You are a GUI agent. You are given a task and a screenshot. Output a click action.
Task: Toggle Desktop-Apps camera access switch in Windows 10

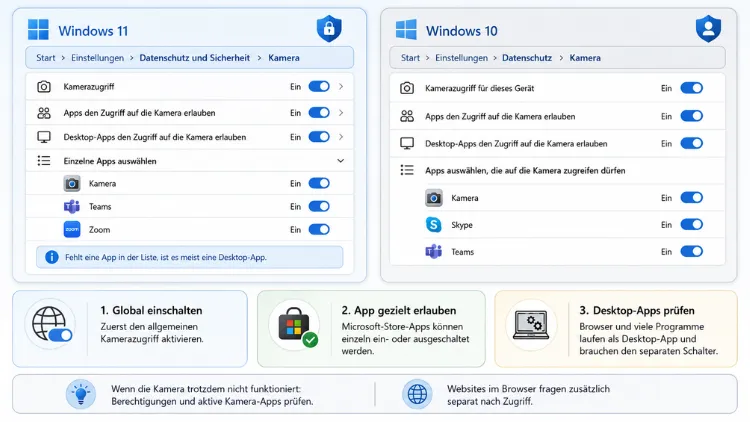click(x=692, y=144)
